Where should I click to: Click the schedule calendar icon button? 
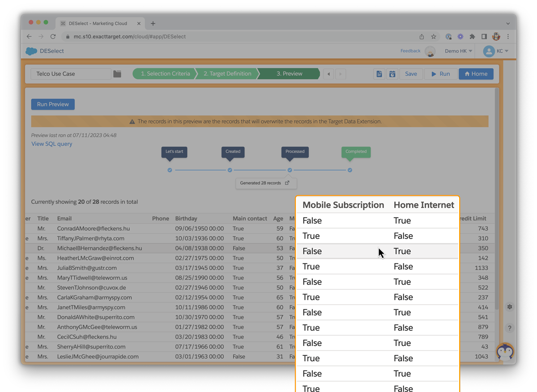(x=392, y=74)
